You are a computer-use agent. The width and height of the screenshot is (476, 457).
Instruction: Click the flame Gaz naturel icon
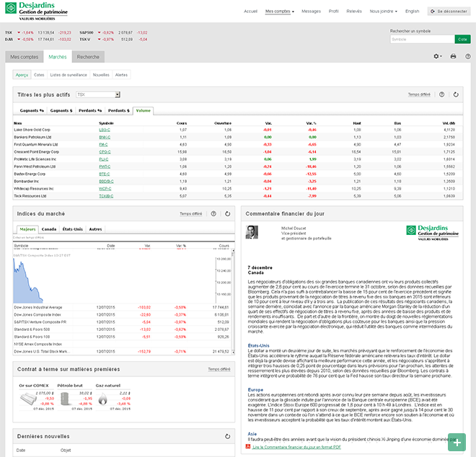pyautogui.click(x=102, y=399)
